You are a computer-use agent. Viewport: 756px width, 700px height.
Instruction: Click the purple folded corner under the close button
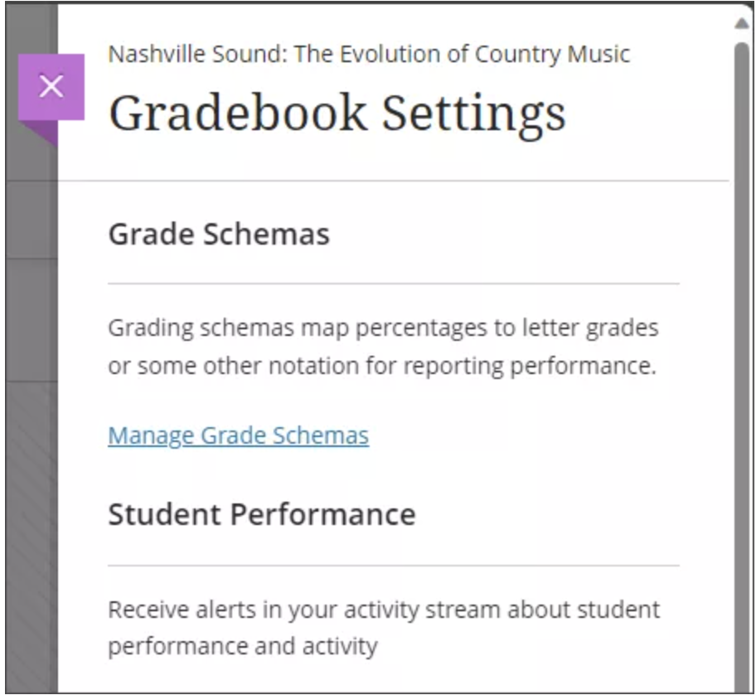click(46, 133)
